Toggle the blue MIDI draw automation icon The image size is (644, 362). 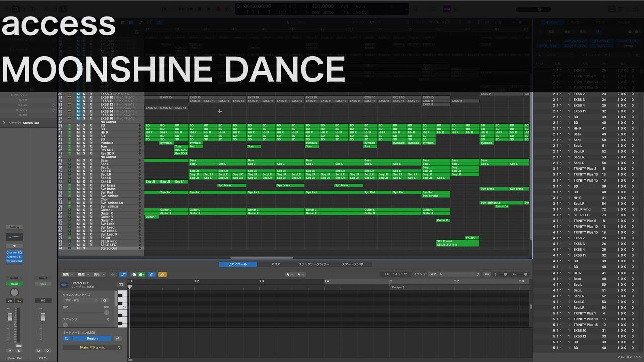123,274
